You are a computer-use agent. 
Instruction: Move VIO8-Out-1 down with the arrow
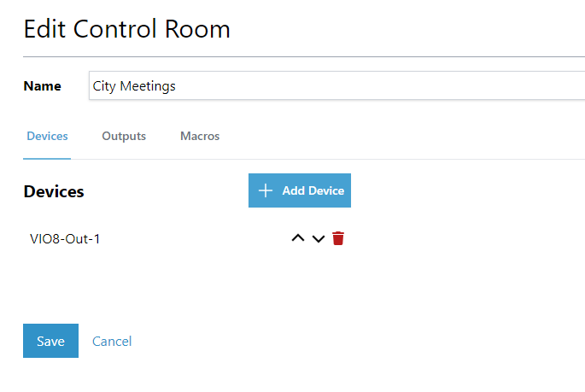pos(319,239)
